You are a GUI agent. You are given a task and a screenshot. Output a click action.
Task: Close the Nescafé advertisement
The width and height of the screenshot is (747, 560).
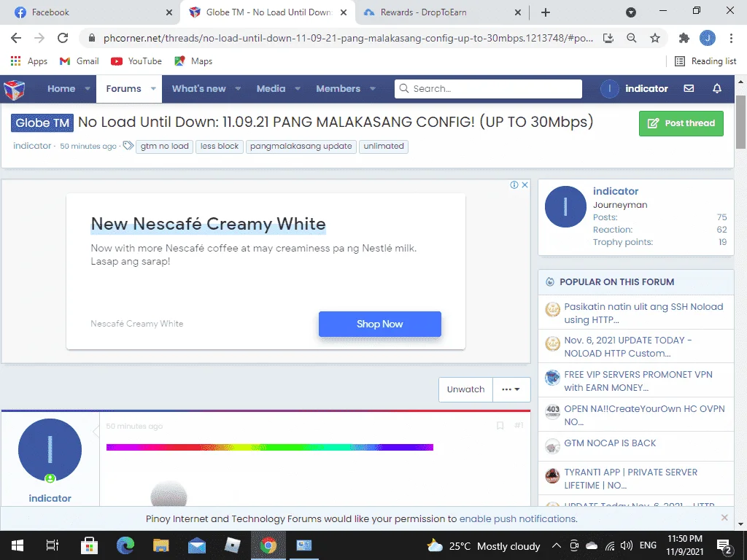point(525,184)
